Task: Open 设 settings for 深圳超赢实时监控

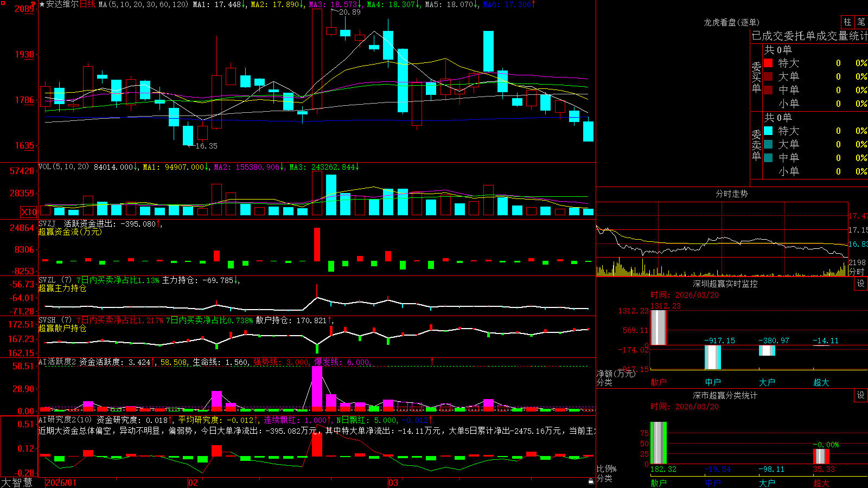Action: click(861, 284)
